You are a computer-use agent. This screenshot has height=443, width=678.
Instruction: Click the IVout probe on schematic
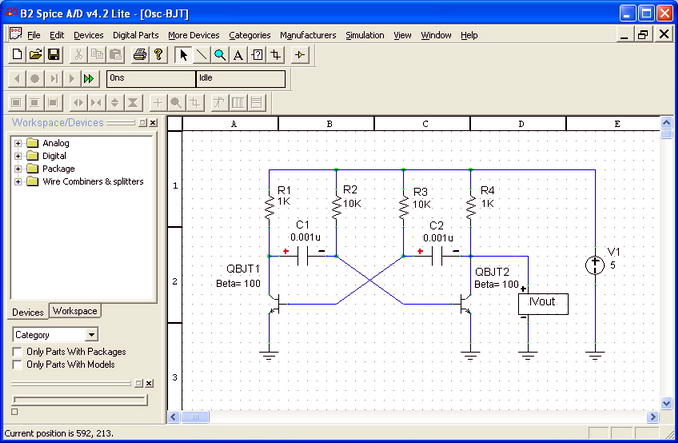point(536,302)
